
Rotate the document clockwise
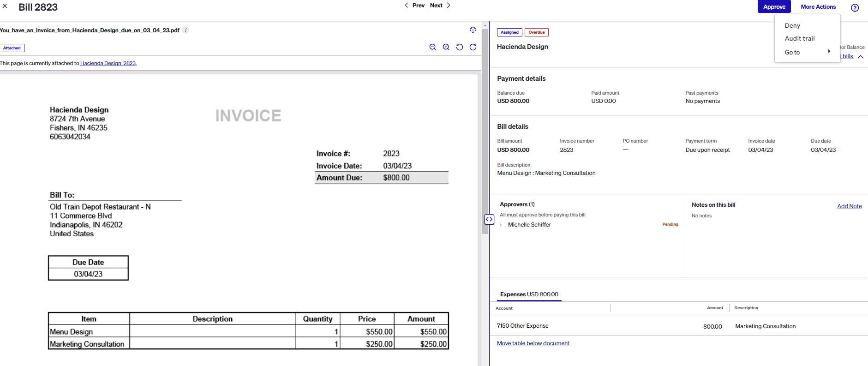[x=473, y=47]
